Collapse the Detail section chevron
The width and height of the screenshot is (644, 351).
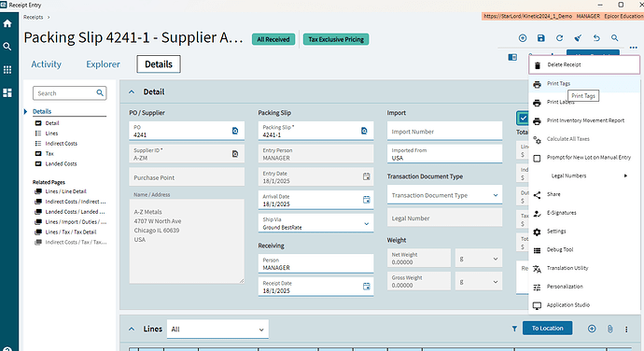(x=132, y=92)
